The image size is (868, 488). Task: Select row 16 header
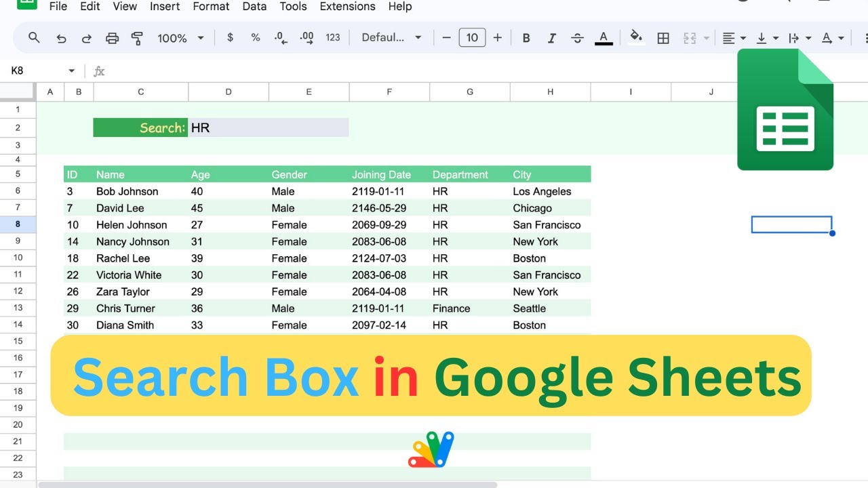click(x=18, y=358)
